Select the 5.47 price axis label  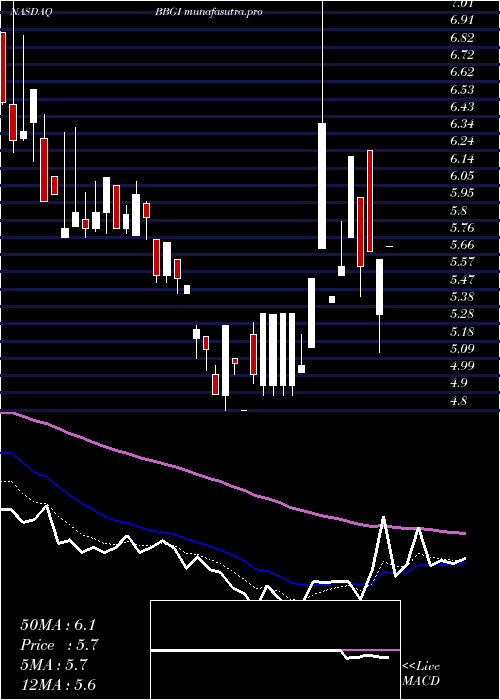click(462, 279)
